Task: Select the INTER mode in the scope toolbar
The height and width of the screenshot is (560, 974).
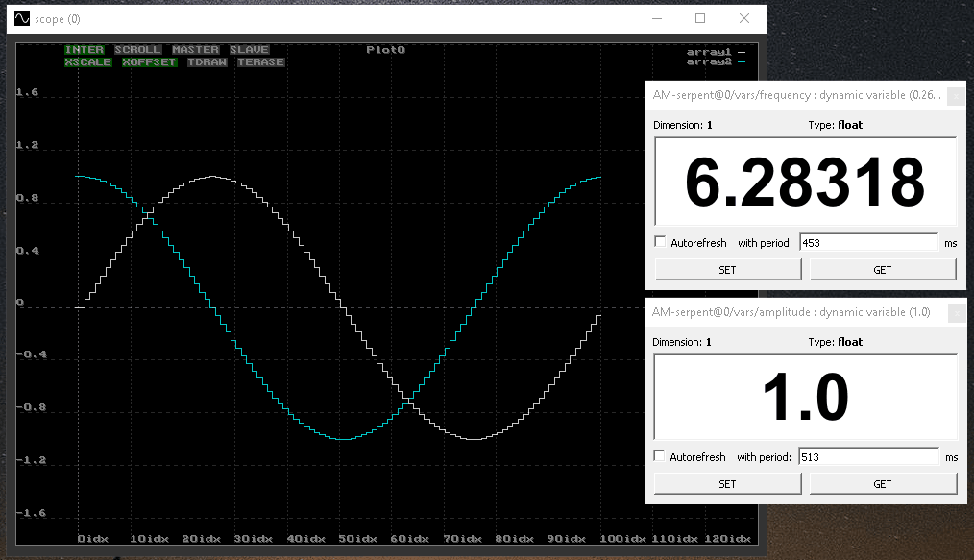Action: 85,49
